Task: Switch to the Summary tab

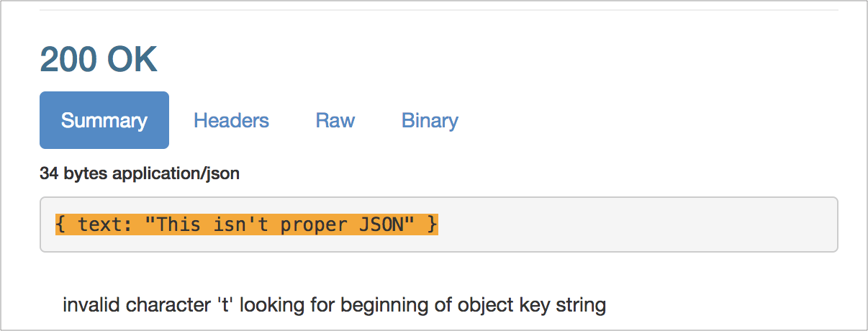Action: coord(104,120)
